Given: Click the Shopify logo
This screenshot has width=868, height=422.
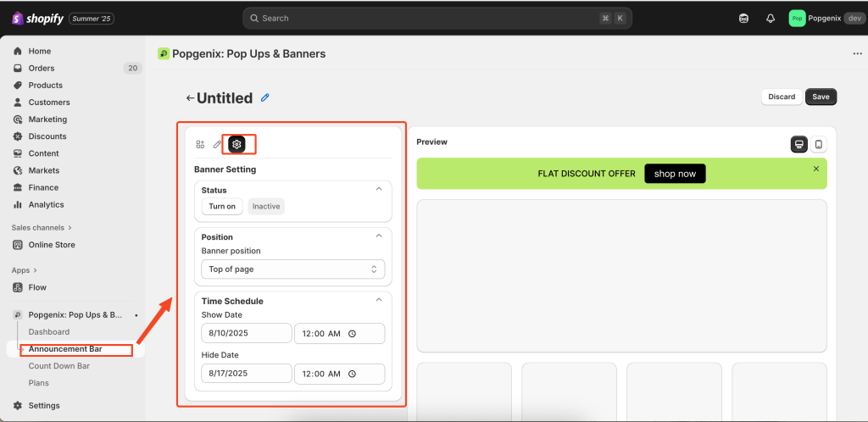Looking at the screenshot, I should tap(37, 19).
